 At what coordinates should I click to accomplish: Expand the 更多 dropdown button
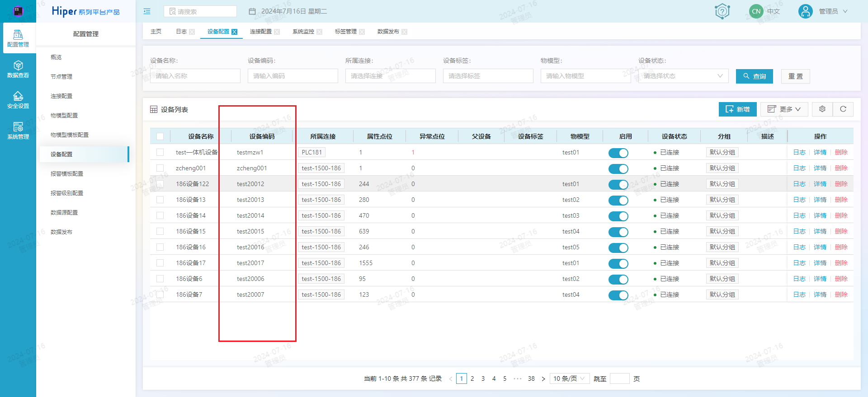(784, 109)
